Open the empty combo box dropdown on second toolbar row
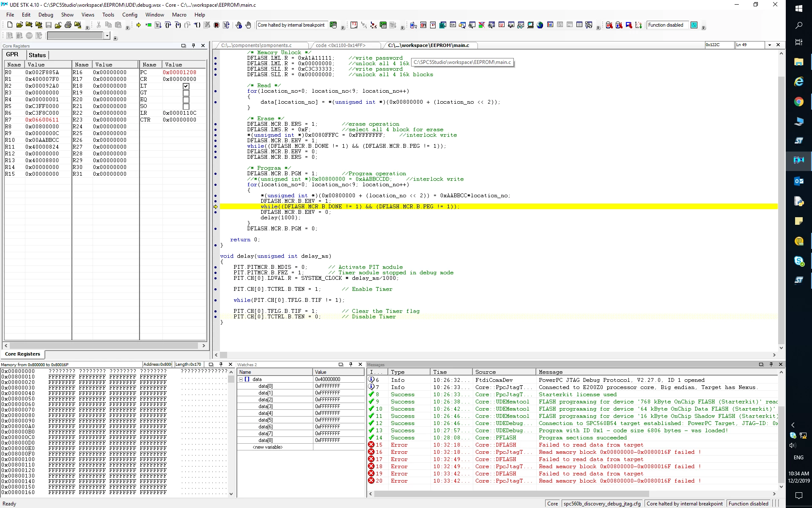This screenshot has width=812, height=508. [107, 36]
